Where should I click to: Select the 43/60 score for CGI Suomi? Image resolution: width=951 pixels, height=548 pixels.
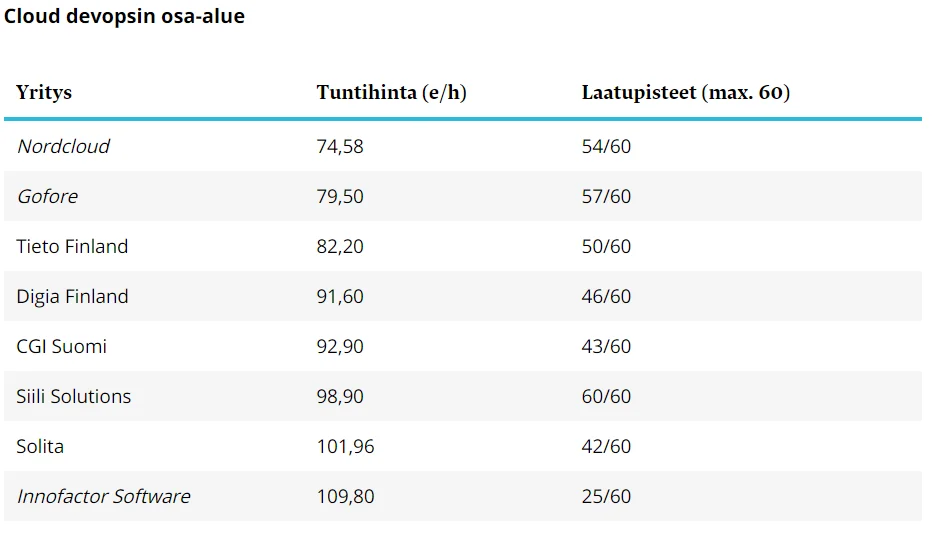[x=606, y=346]
